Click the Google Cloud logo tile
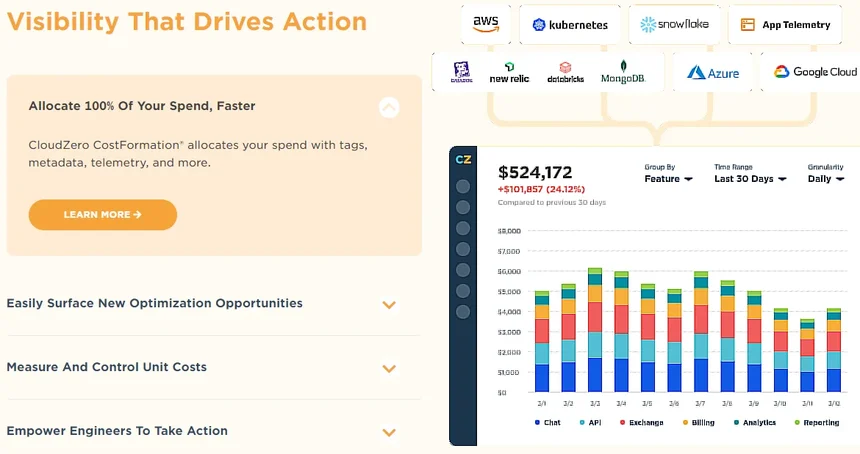The width and height of the screenshot is (860, 454). 812,72
